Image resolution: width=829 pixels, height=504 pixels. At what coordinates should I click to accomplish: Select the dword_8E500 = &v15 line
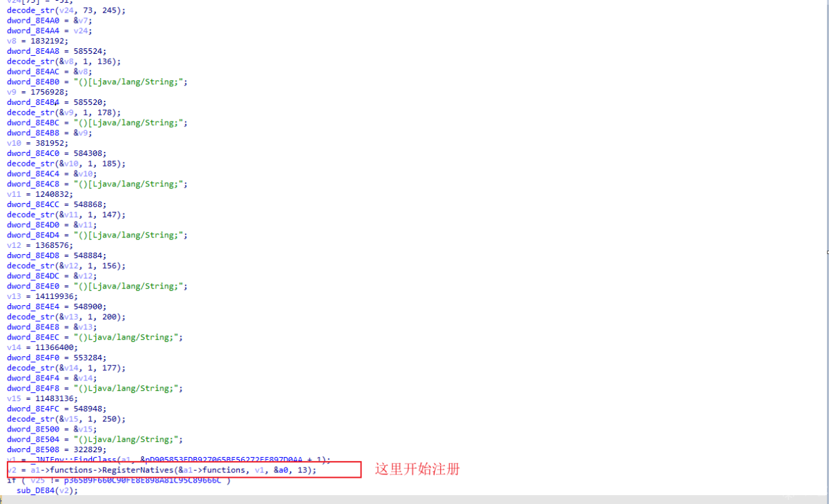point(50,429)
